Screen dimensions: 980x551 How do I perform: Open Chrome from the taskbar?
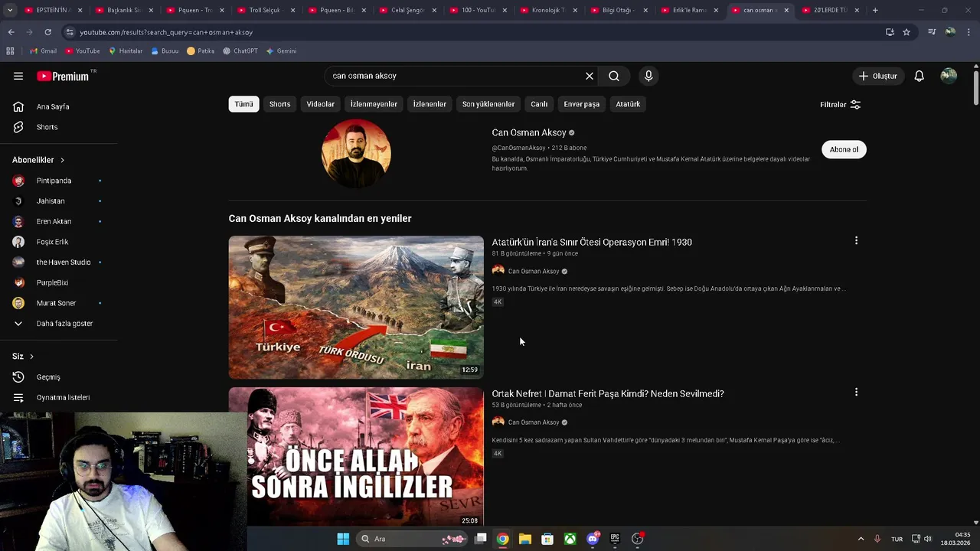(502, 539)
